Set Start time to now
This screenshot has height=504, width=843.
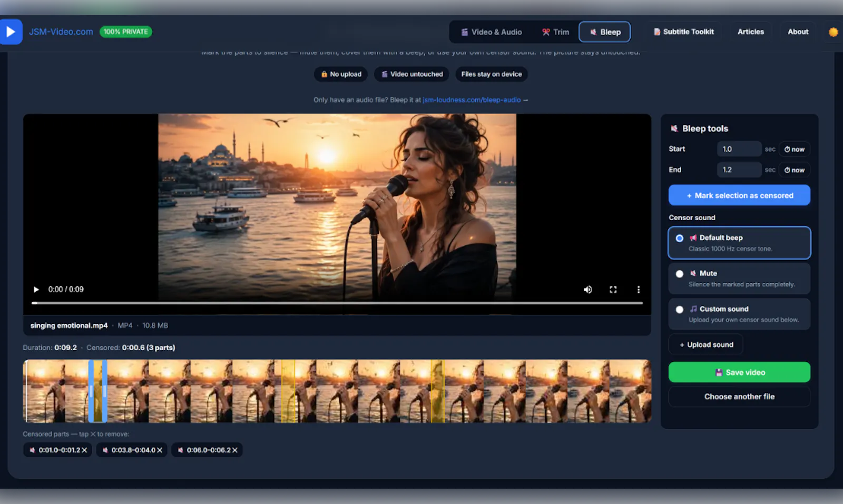coord(794,149)
